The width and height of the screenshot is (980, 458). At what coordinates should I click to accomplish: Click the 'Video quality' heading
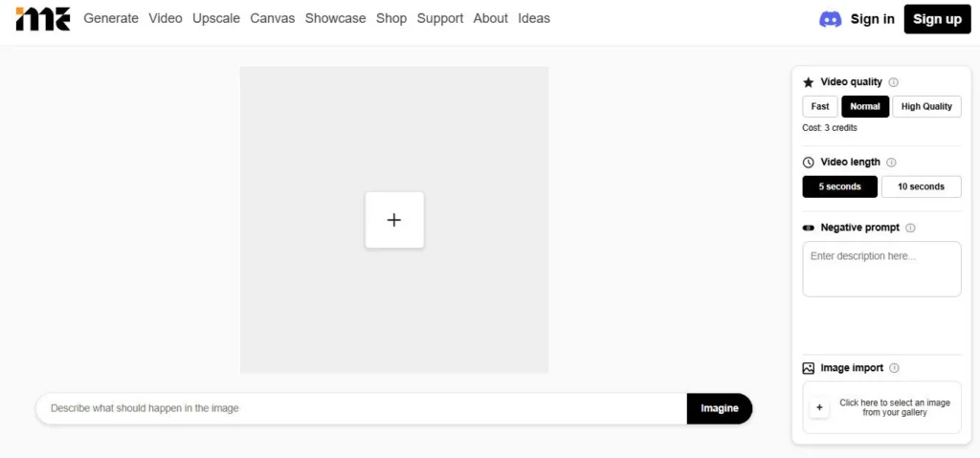tap(851, 82)
